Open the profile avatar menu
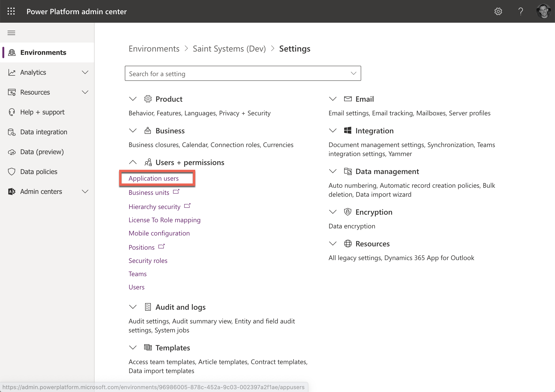Viewport: 555px width, 392px height. [x=543, y=11]
